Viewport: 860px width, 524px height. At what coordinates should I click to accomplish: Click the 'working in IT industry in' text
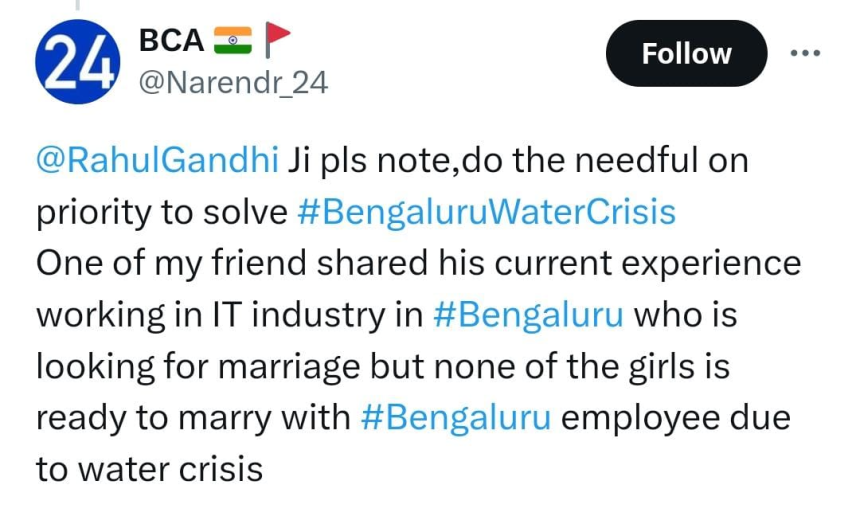click(x=230, y=315)
